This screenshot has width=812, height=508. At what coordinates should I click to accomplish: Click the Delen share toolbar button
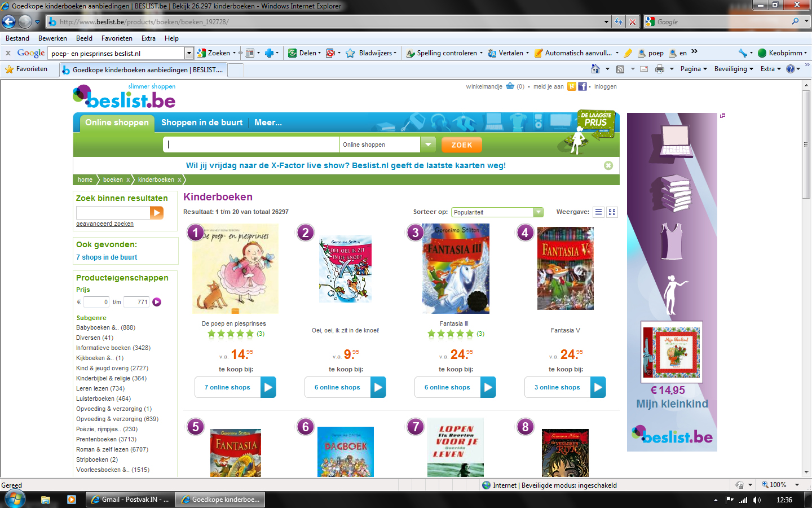click(304, 53)
